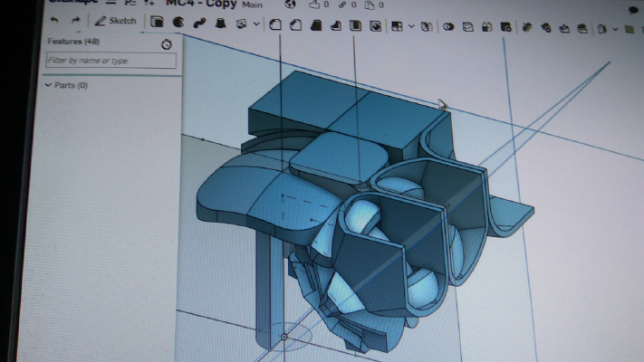Select the Delete part tool

pos(505,27)
